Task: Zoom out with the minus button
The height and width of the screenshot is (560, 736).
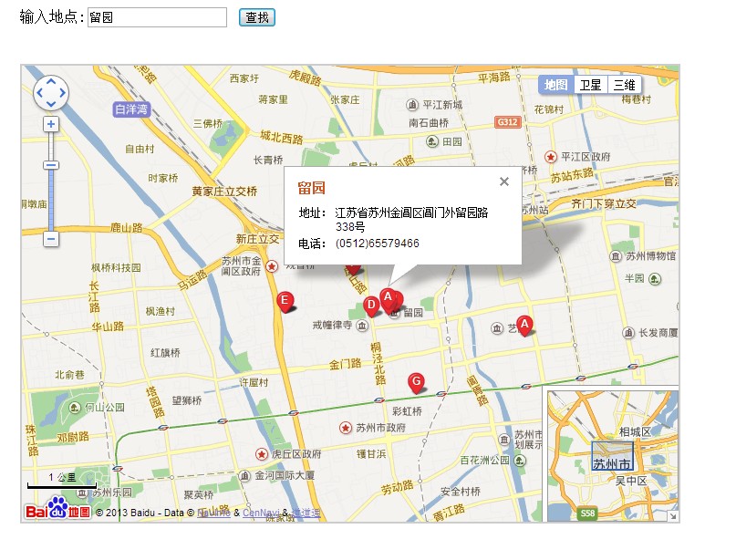Action: point(51,239)
